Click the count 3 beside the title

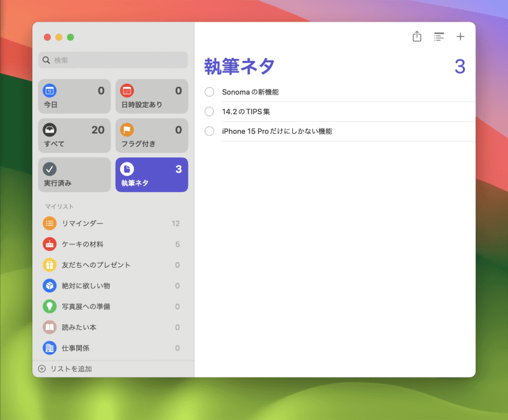tap(460, 67)
